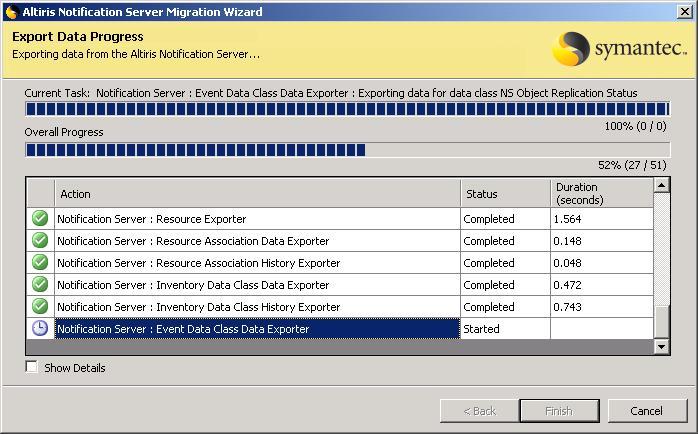The image size is (698, 434).
Task: Click the check icon for Inventory Data Class History Exporter
Action: click(x=40, y=307)
